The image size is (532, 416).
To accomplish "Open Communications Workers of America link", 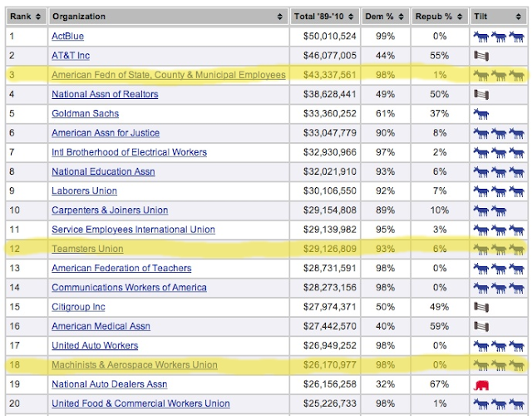I will click(x=129, y=288).
